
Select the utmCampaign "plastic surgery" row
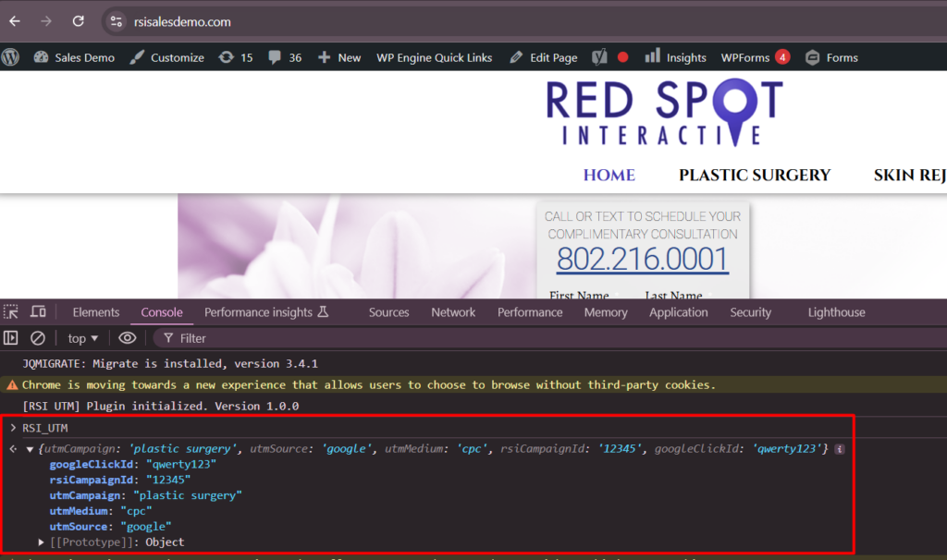pos(145,495)
